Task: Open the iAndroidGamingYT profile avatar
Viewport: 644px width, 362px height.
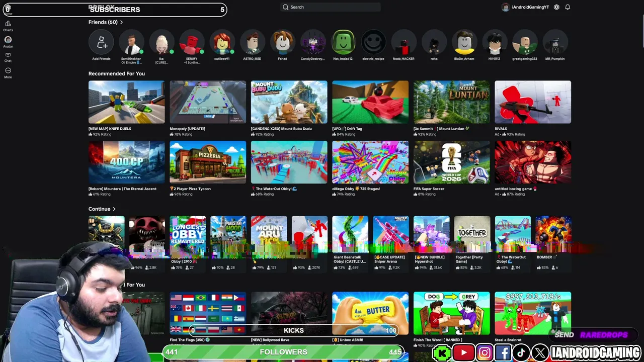Action: (x=505, y=7)
